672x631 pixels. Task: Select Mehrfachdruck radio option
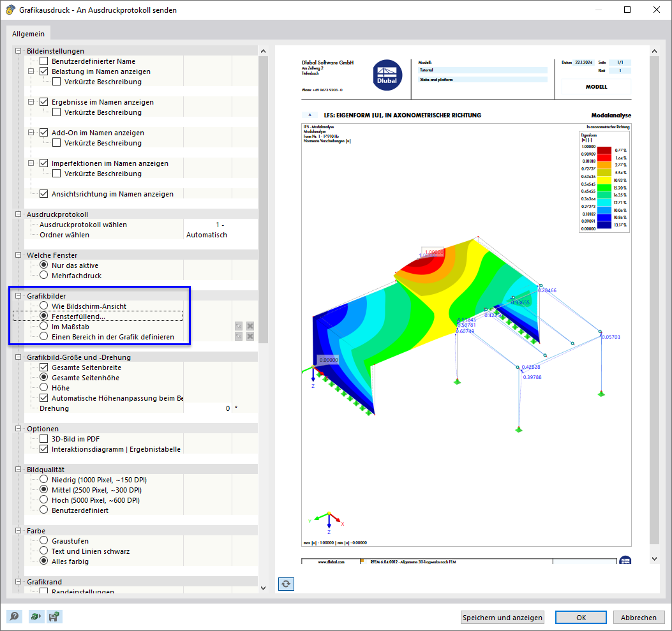43,276
